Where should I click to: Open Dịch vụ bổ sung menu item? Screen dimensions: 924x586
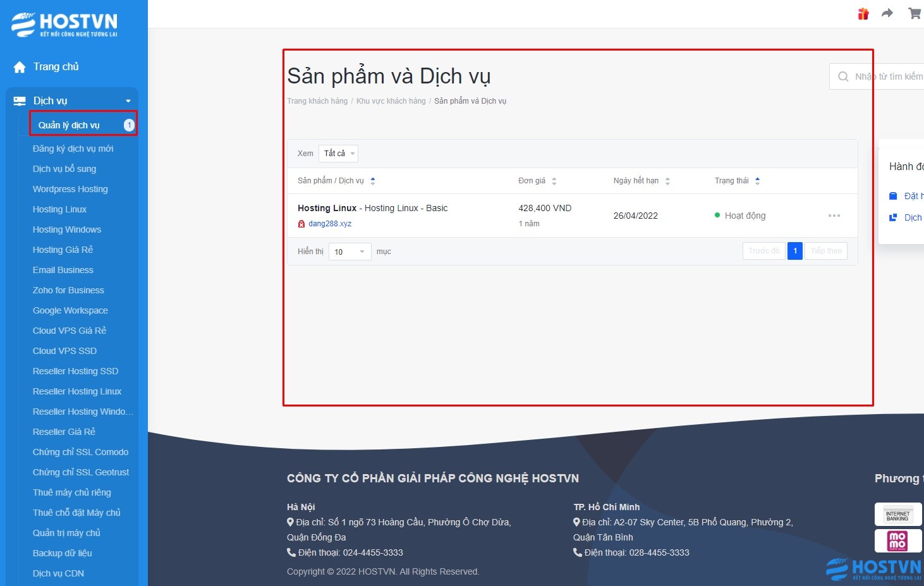click(x=64, y=169)
